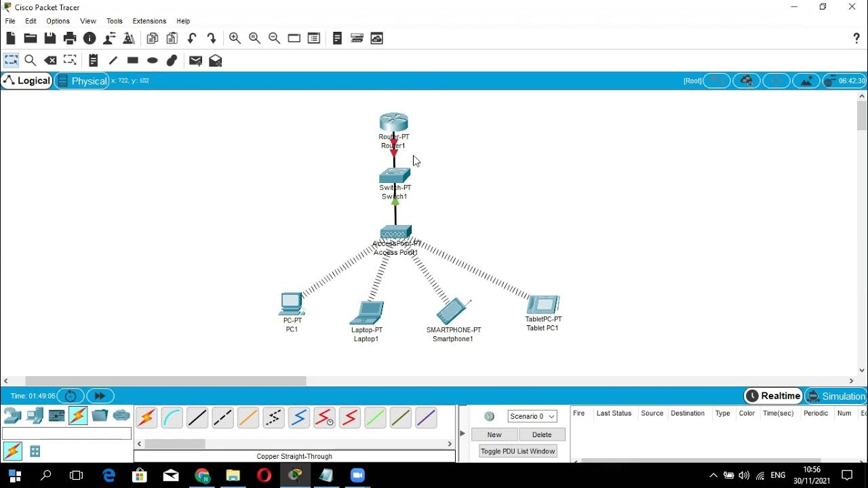Select Access Point1 device
This screenshot has width=868, height=488.
[x=396, y=233]
